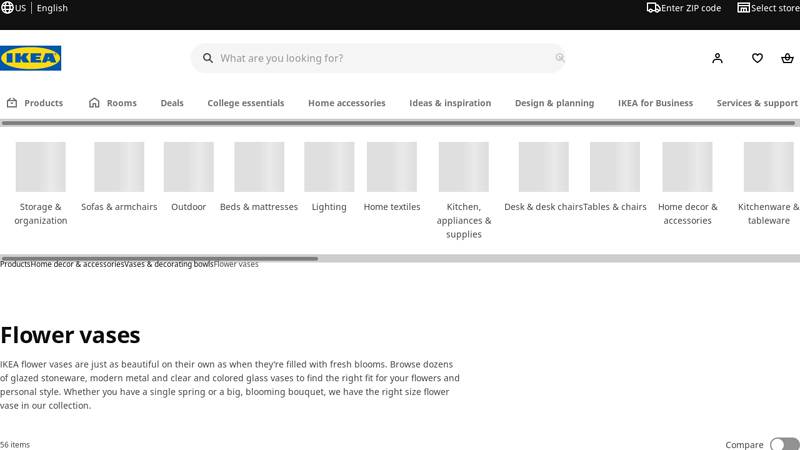This screenshot has height=450, width=800.
Task: Click the category carousel horizontal scrollbar
Action: [x=159, y=259]
